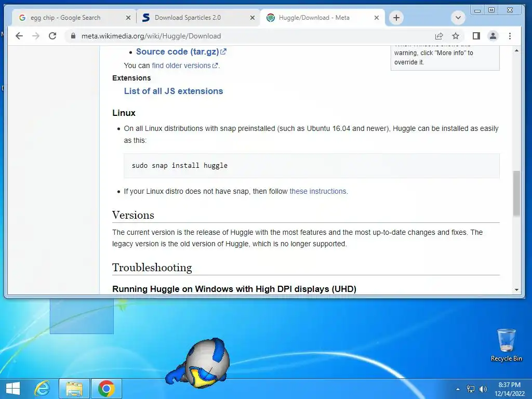Reload the Huggle download page
Screen dimensions: 532x399
click(x=52, y=36)
